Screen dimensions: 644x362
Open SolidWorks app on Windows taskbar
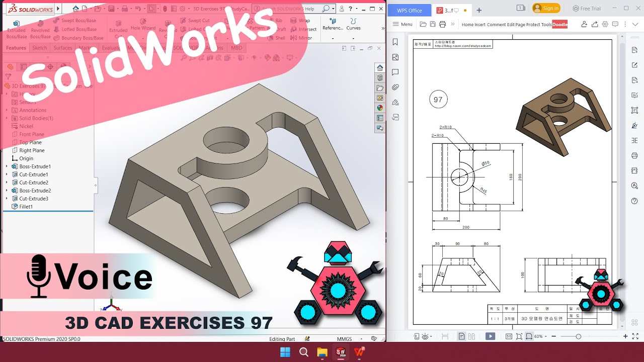click(x=341, y=352)
